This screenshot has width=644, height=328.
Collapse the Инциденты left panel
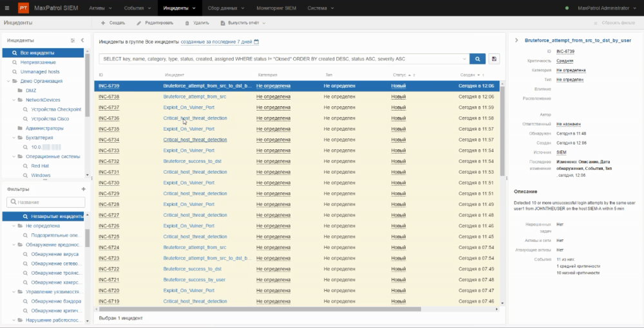tap(82, 41)
